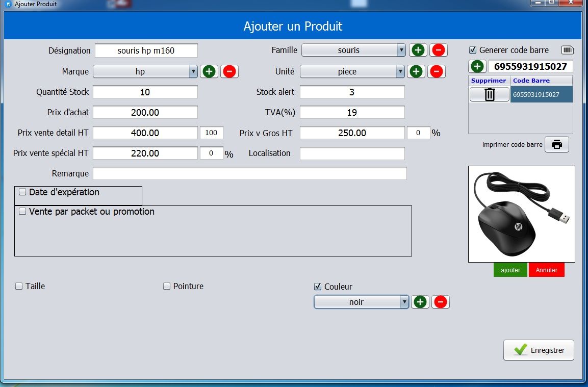The width and height of the screenshot is (588, 387).
Task: Click the Prix vente spécial HT field
Action: pos(145,153)
